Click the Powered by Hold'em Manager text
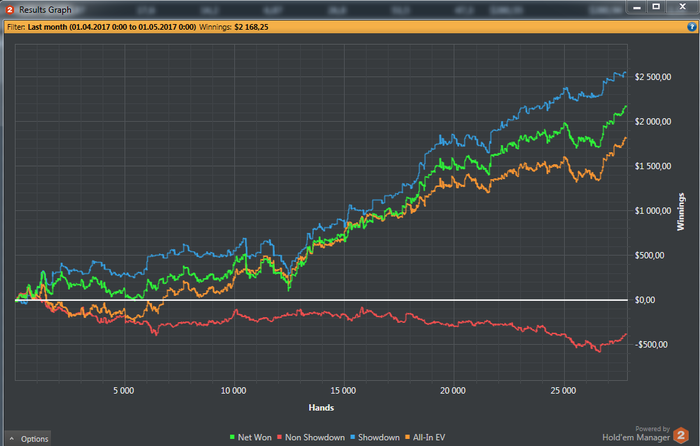 coord(636,433)
